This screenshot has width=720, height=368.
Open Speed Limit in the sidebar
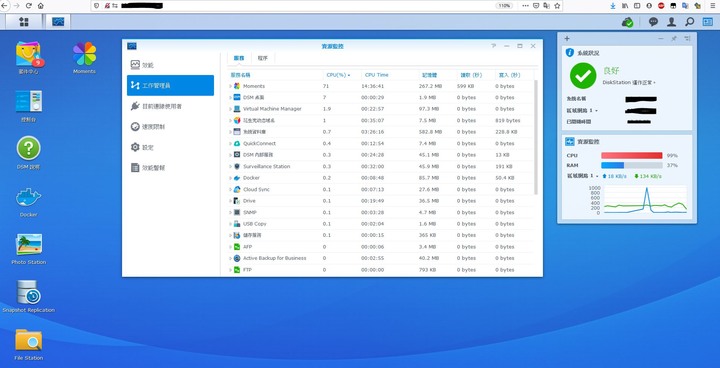coord(170,127)
